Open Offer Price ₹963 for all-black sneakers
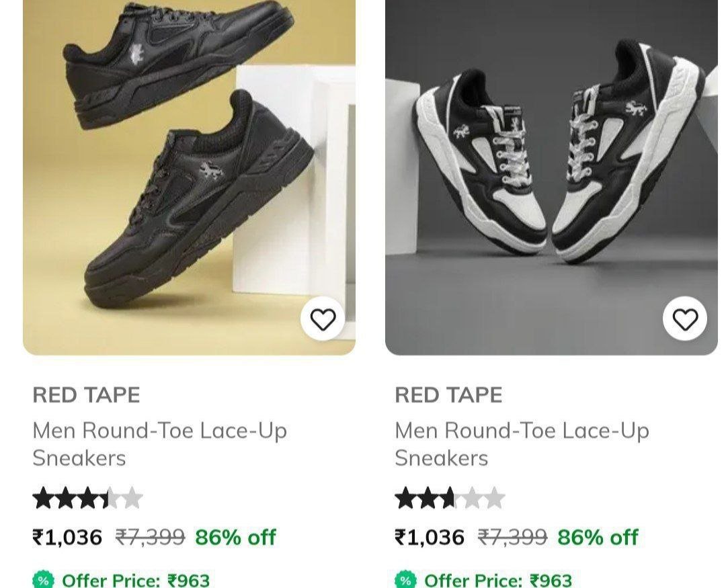Image resolution: width=726 pixels, height=588 pixels. 136,580
